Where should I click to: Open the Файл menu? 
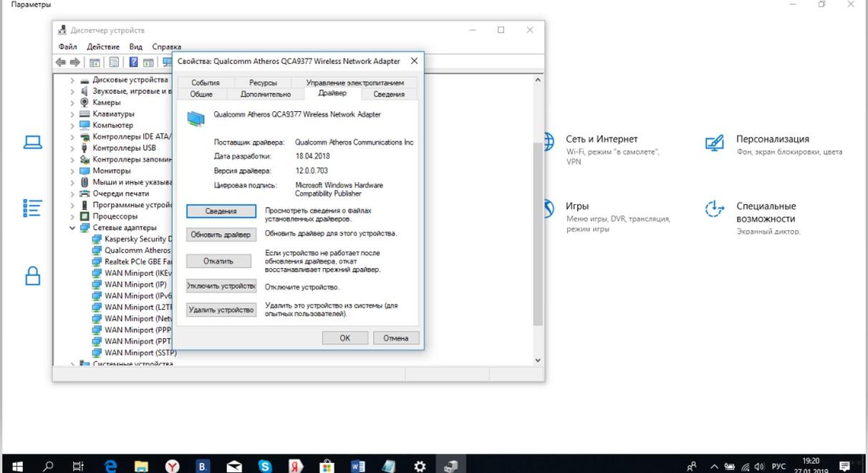[x=68, y=47]
